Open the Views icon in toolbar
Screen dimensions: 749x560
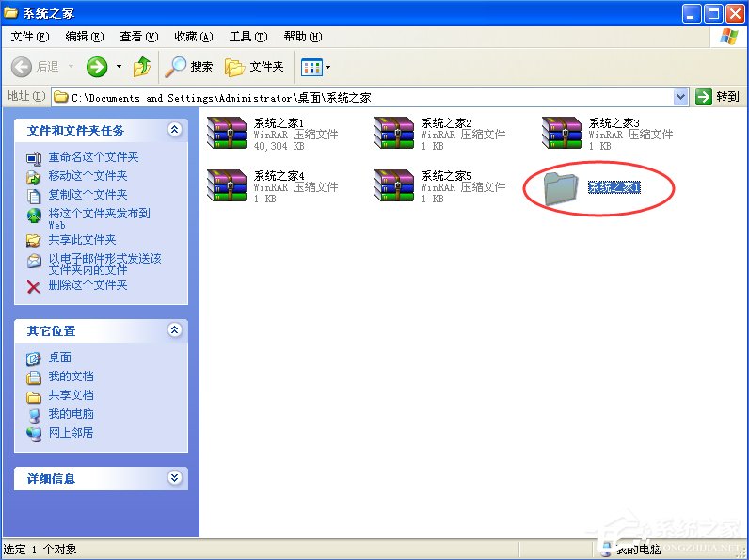pos(311,68)
